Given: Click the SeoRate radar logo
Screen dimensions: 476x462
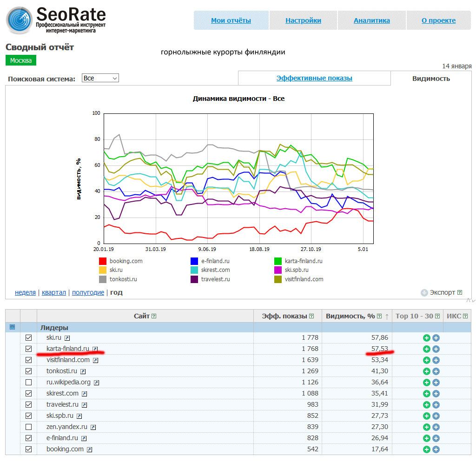Looking at the screenshot, I should [x=19, y=20].
